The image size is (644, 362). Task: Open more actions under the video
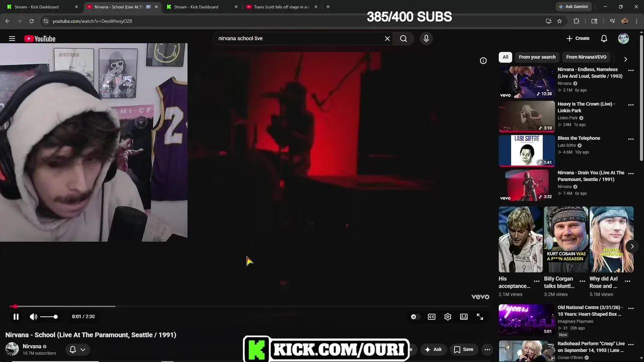tap(487, 349)
